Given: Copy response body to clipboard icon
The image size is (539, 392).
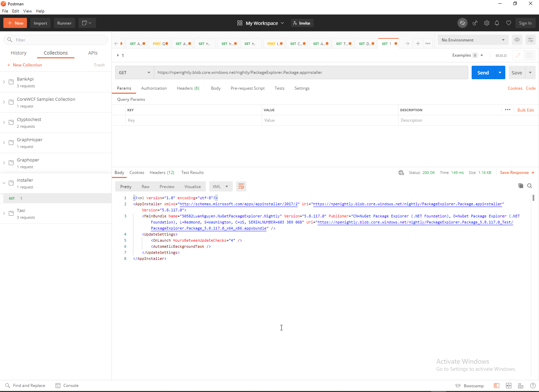Looking at the screenshot, I should pyautogui.click(x=521, y=186).
